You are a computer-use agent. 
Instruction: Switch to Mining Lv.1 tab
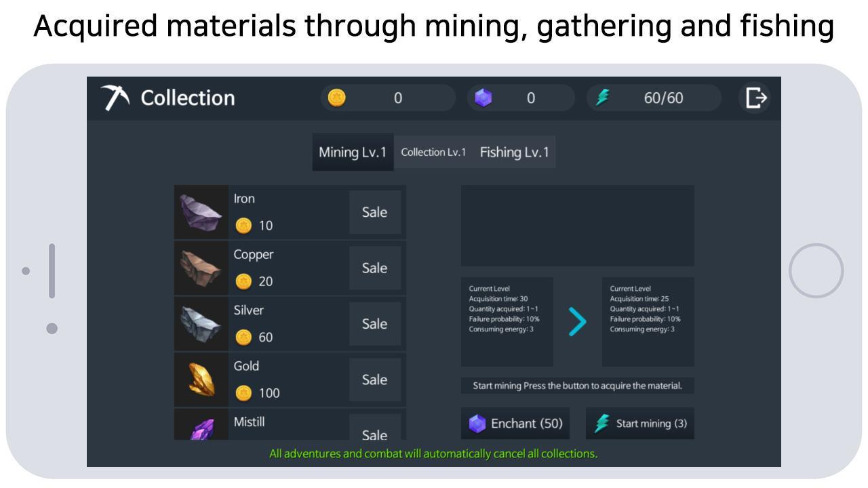(353, 152)
